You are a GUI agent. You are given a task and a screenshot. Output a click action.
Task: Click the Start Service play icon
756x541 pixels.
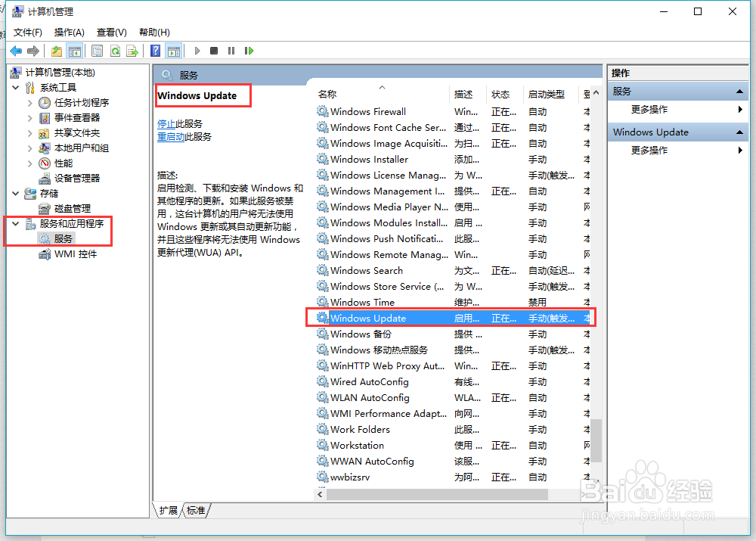(x=197, y=51)
